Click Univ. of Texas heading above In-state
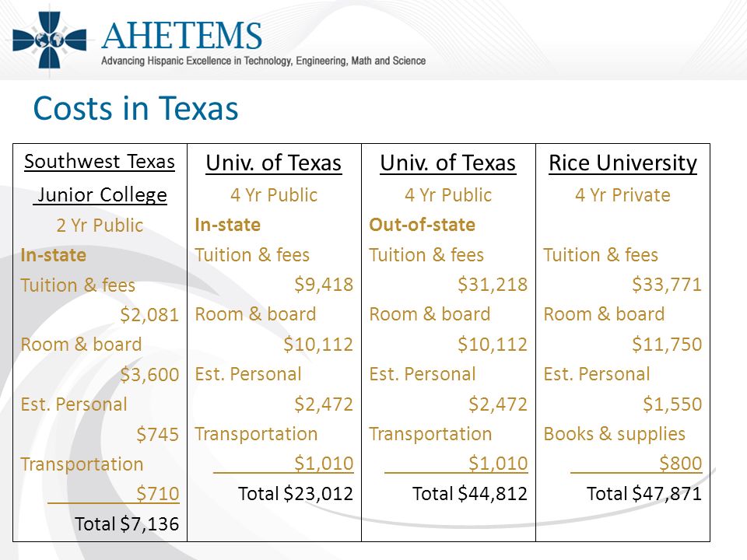This screenshot has width=747, height=560. (x=274, y=163)
